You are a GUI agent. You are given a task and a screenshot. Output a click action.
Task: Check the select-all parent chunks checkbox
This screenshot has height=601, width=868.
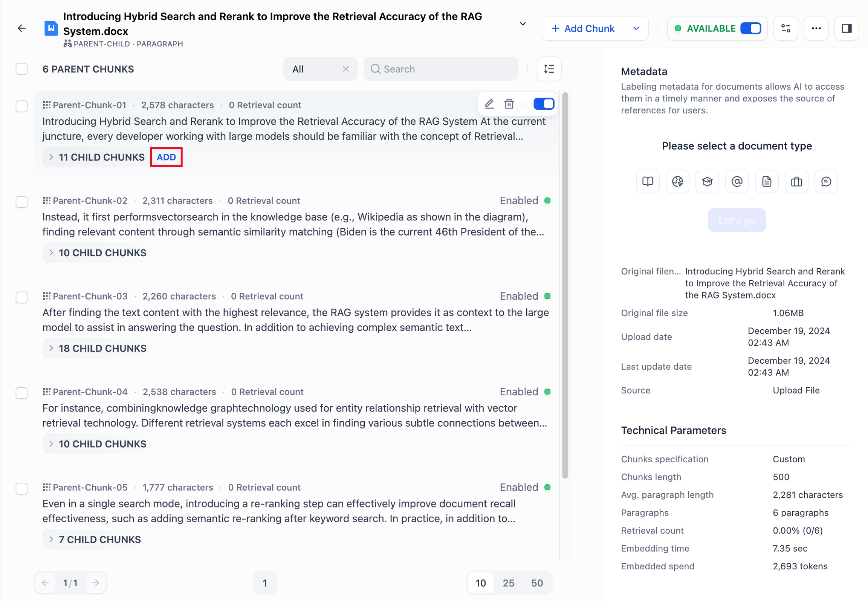pos(21,69)
